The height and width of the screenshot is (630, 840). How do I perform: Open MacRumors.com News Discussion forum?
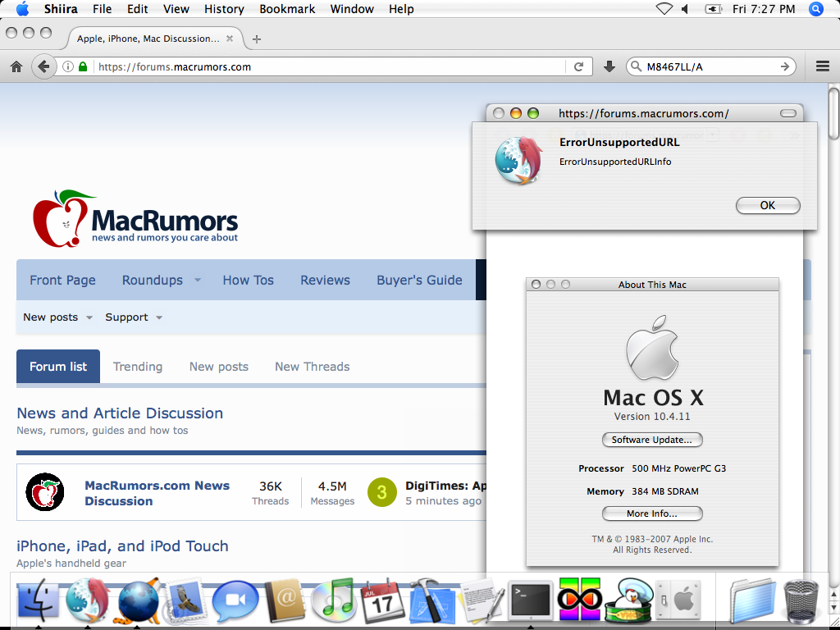point(157,493)
